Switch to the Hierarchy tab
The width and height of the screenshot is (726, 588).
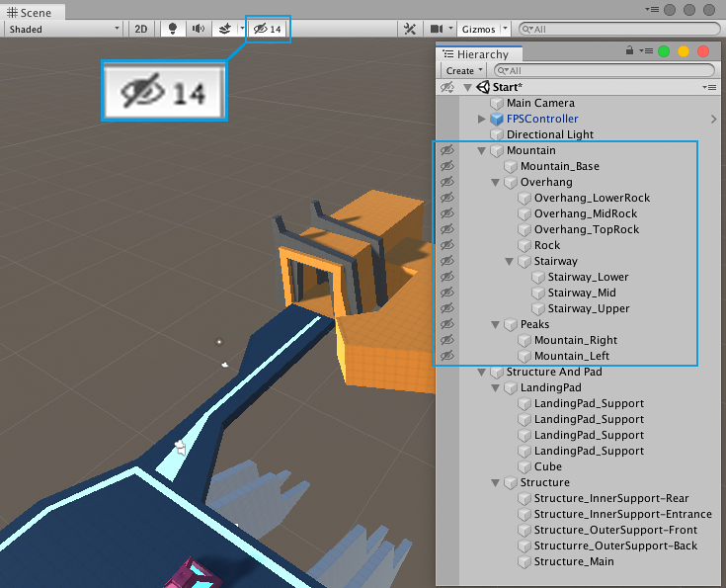(478, 54)
